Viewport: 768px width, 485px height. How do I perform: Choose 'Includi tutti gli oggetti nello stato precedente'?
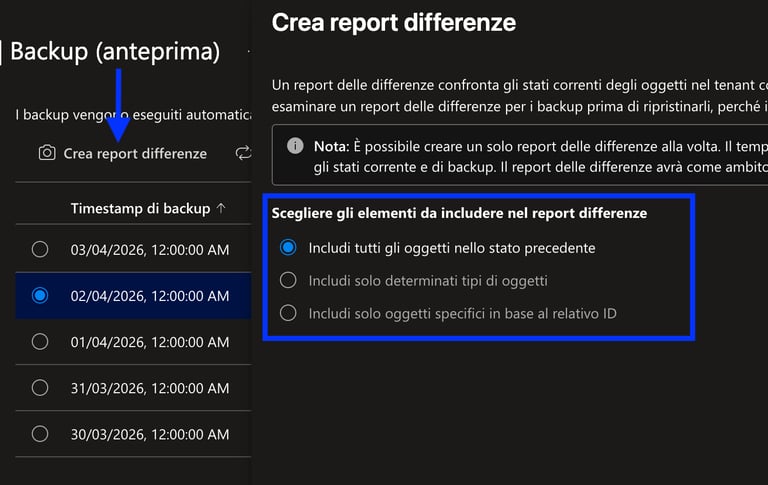click(x=288, y=247)
